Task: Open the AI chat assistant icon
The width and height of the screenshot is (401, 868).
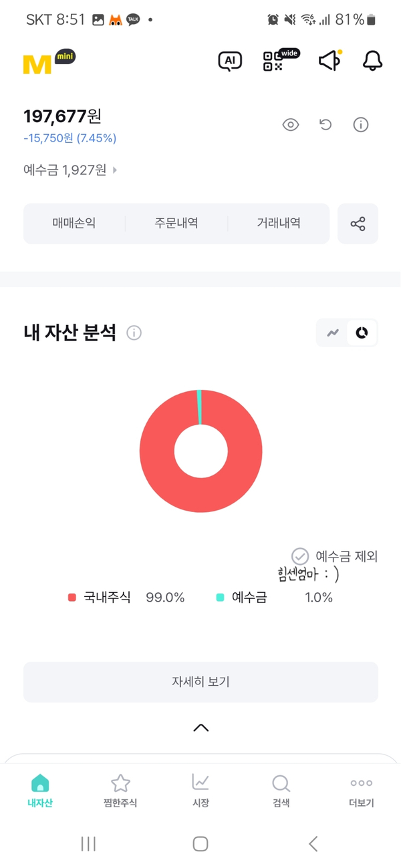Action: coord(230,61)
